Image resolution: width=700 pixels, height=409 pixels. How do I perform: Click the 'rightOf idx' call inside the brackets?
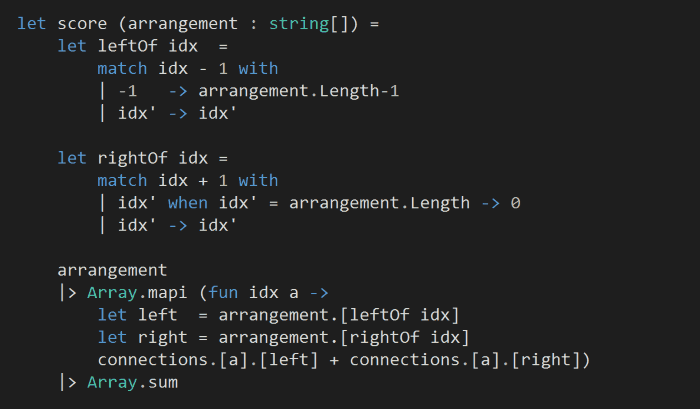[x=421, y=338]
